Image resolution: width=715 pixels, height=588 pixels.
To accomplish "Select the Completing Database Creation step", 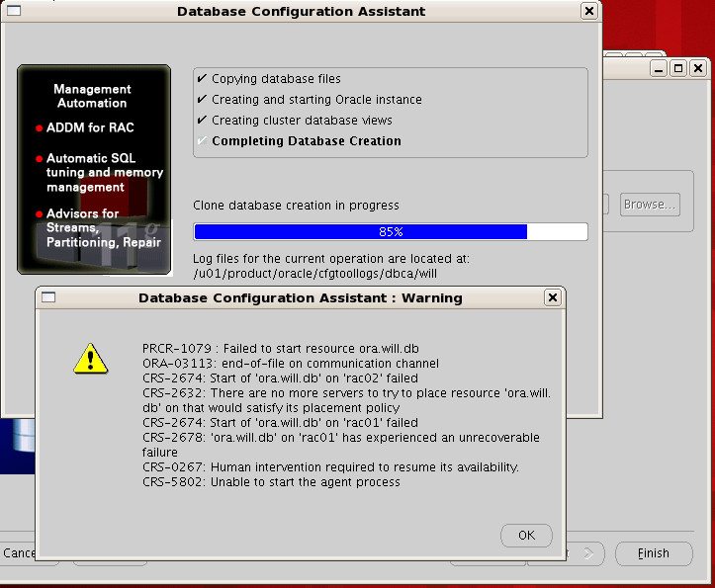I will tap(306, 141).
